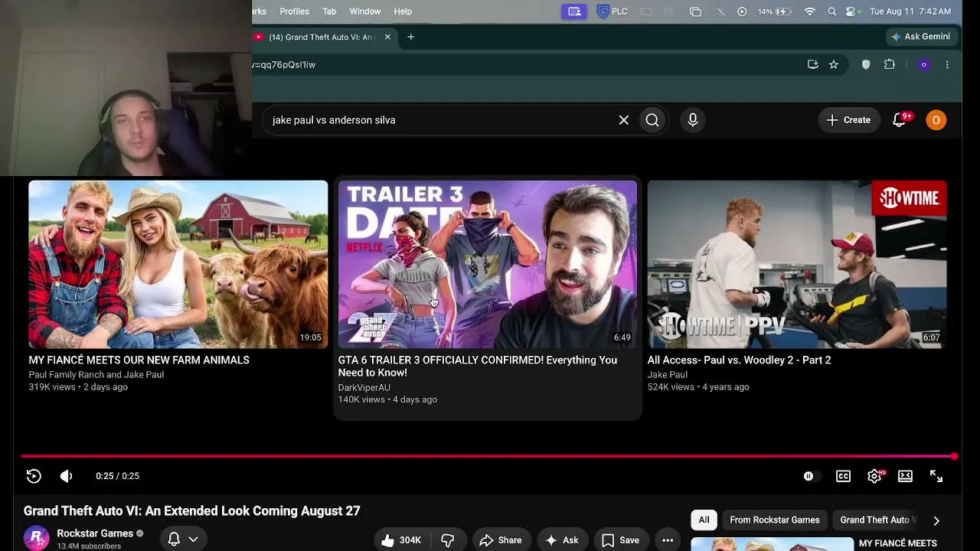
Task: Play the Paul vs. Woodley thumbnail
Action: point(797,264)
